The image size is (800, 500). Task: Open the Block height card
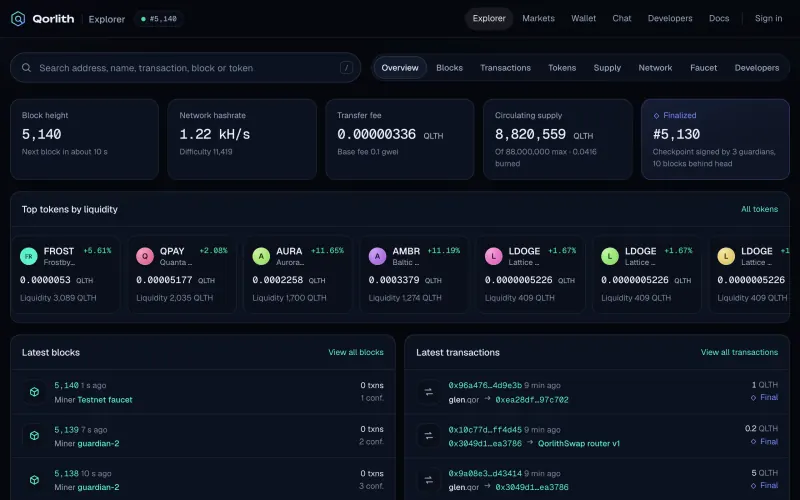tap(84, 139)
